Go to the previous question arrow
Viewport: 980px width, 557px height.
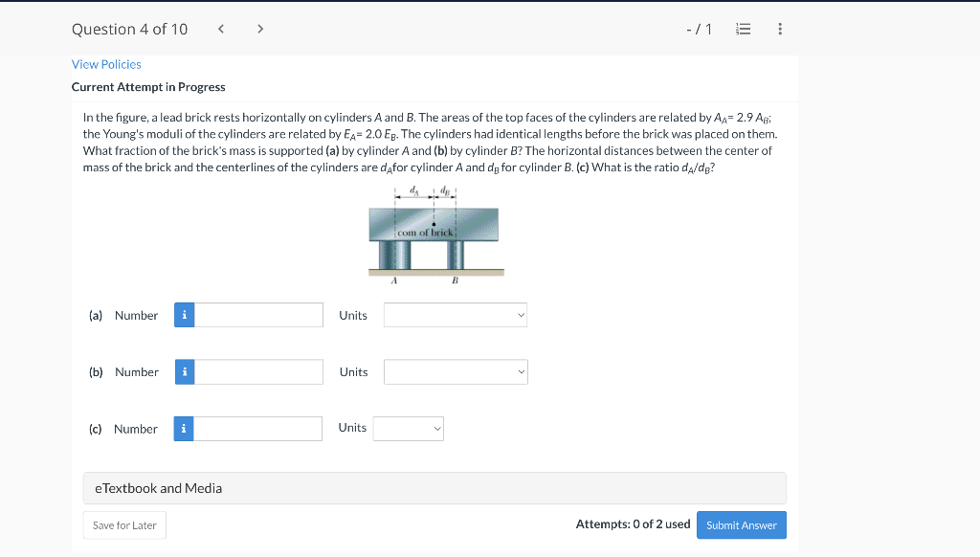(x=221, y=29)
